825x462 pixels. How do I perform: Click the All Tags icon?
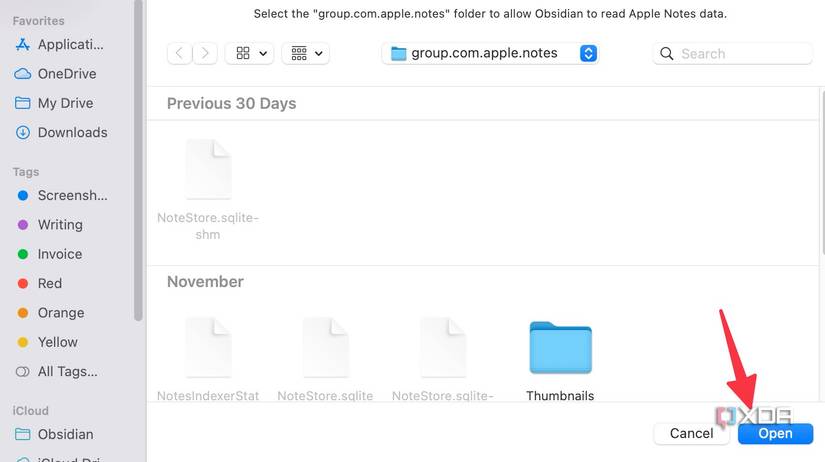click(23, 372)
